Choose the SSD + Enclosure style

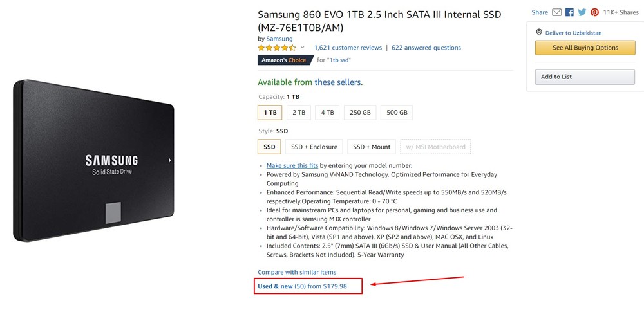tap(314, 147)
